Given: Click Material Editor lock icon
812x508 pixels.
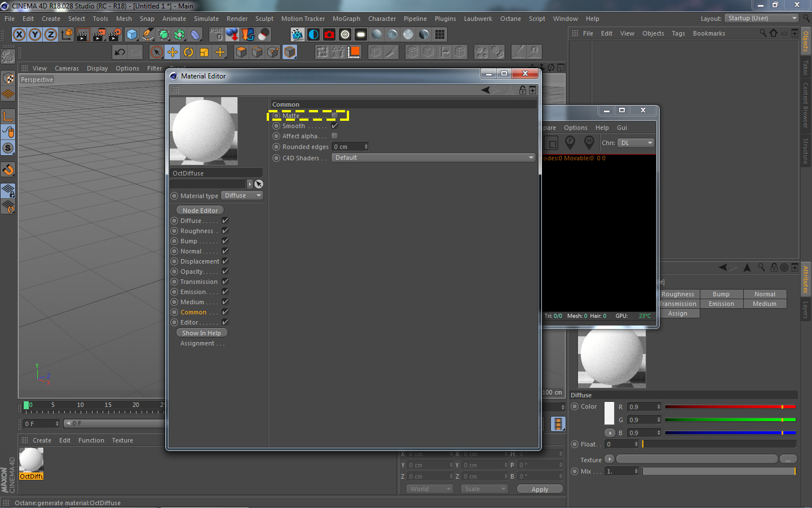Looking at the screenshot, I should [523, 90].
